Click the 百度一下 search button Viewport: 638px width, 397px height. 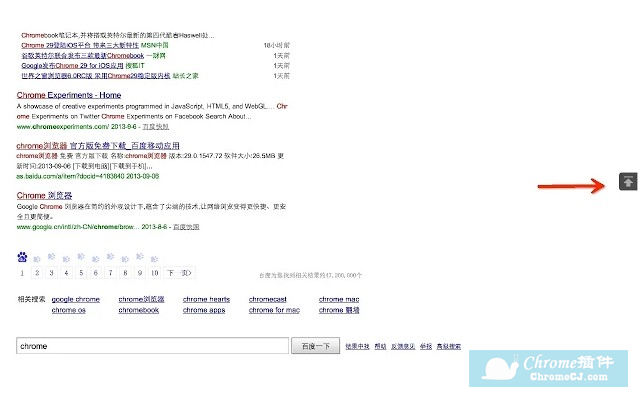point(315,346)
